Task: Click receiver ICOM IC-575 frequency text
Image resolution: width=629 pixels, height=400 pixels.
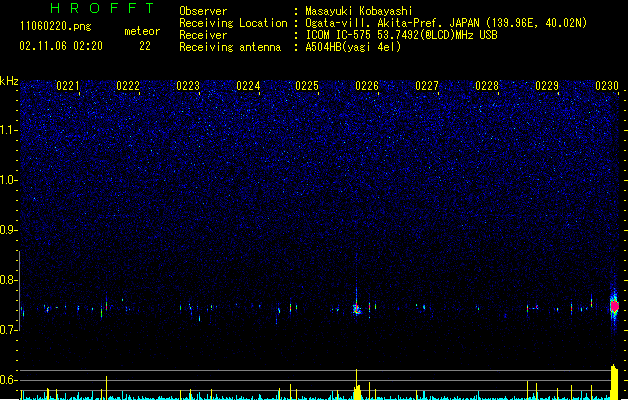Action: tap(401, 35)
